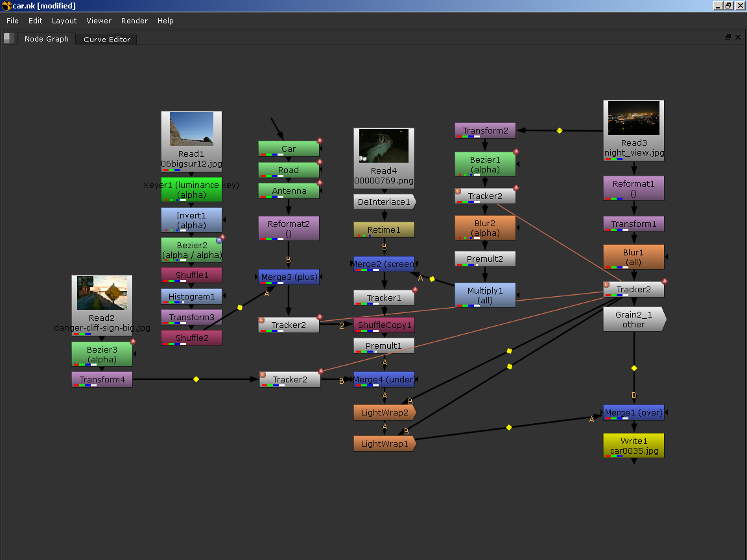Select the Transform4 node
This screenshot has height=560, width=747.
pyautogui.click(x=102, y=380)
